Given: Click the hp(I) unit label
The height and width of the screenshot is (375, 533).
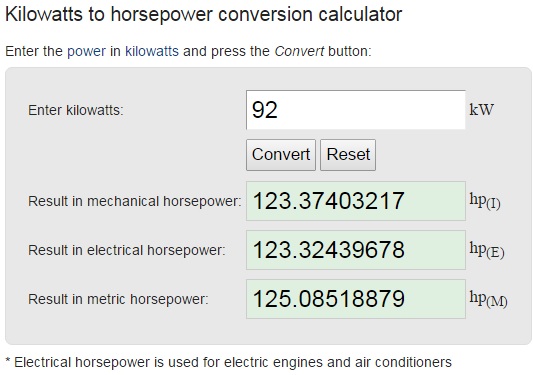Looking at the screenshot, I should 485,201.
